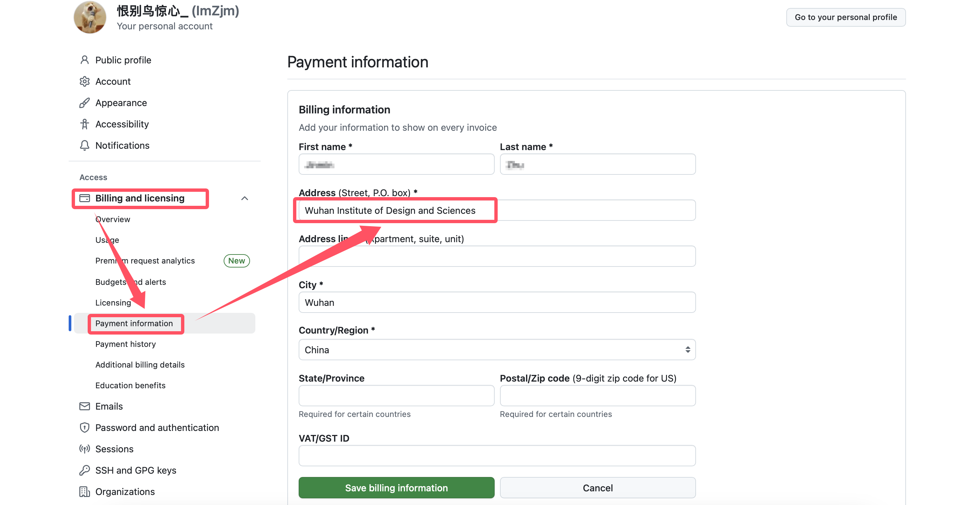This screenshot has width=980, height=505.
Task: Click Save billing information button
Action: (x=396, y=488)
